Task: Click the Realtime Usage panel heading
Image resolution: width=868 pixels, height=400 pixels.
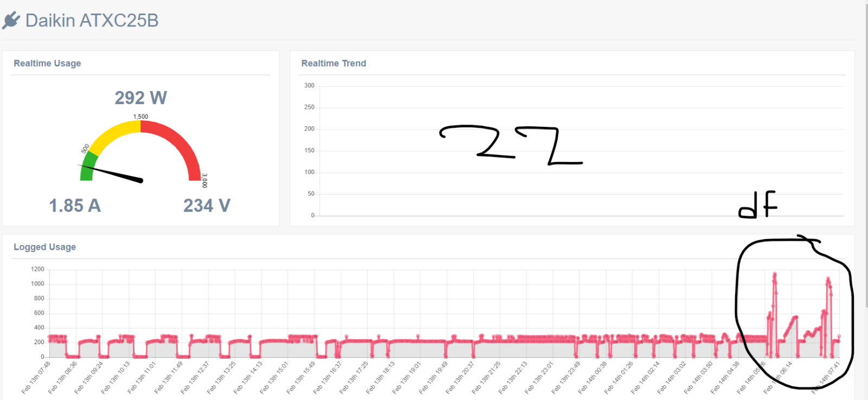Action: click(47, 63)
